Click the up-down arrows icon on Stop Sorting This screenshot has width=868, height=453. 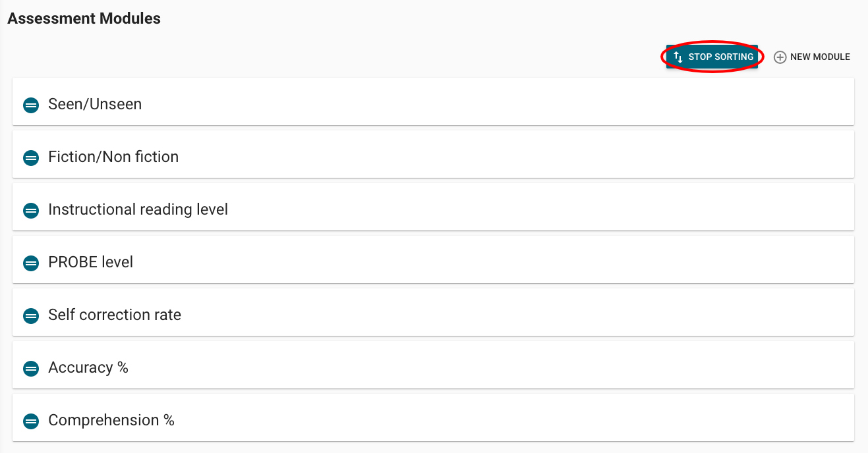(x=678, y=57)
